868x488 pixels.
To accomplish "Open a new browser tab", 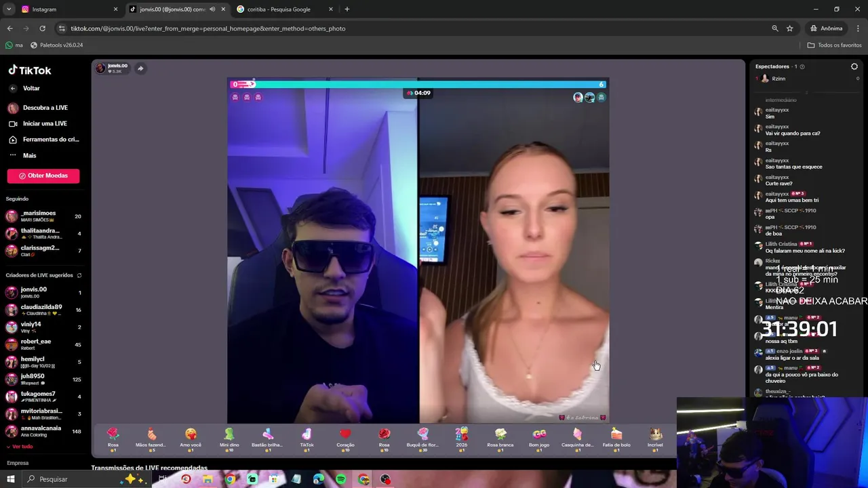I will click(x=347, y=9).
